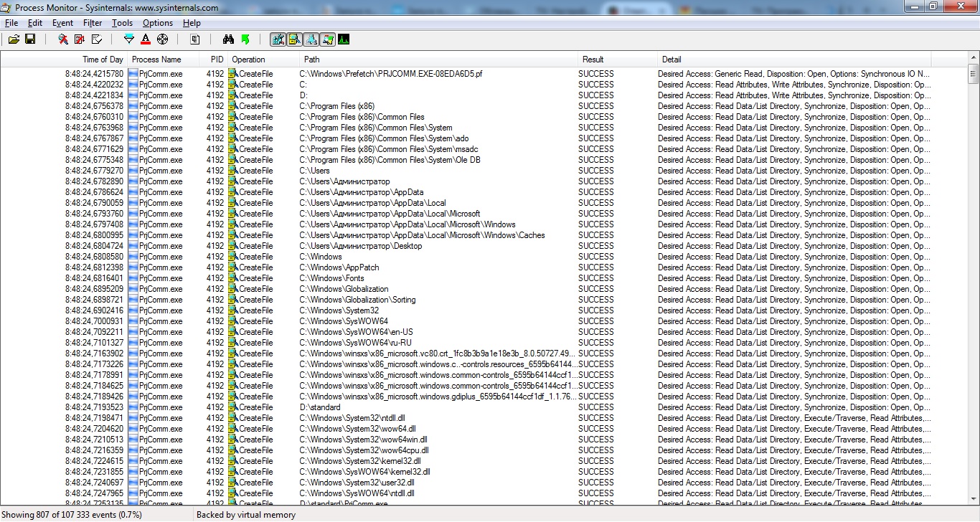980x522 pixels.
Task: Open the Event menu
Action: (63, 23)
